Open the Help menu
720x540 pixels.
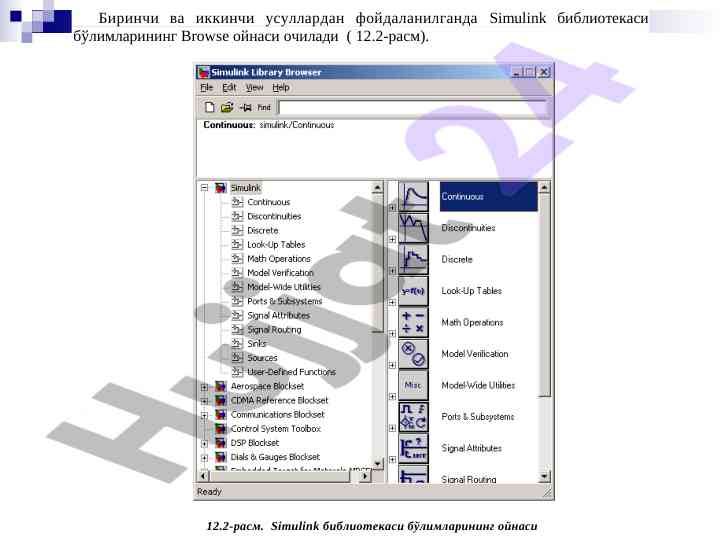pyautogui.click(x=281, y=87)
